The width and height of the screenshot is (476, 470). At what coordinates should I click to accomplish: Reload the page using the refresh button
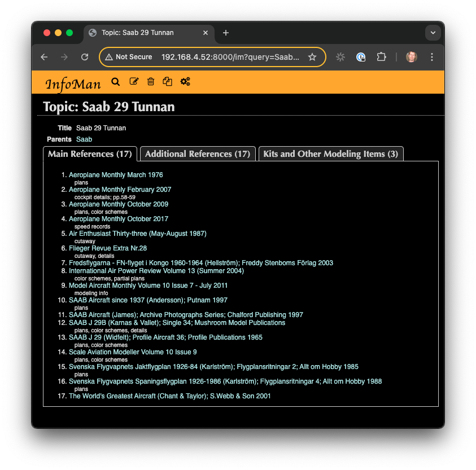[x=85, y=57]
